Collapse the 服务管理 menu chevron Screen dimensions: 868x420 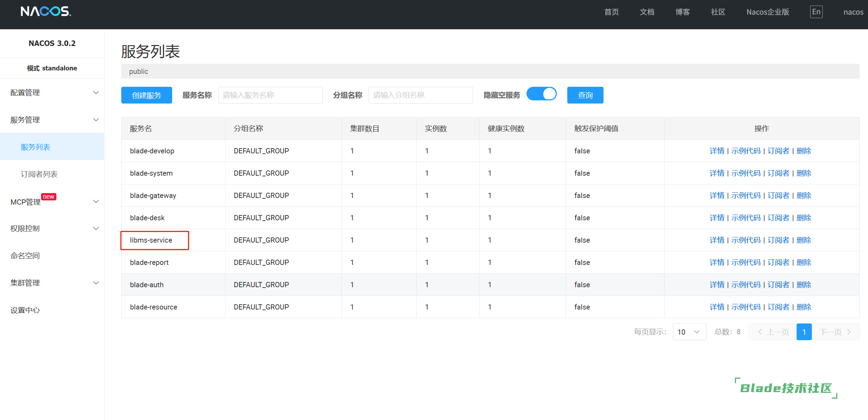point(96,120)
